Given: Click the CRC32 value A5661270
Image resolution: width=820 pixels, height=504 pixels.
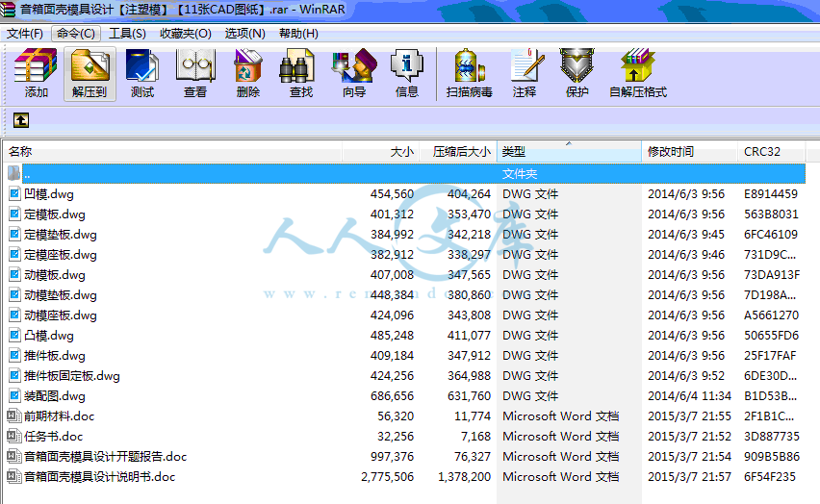Looking at the screenshot, I should 771,315.
